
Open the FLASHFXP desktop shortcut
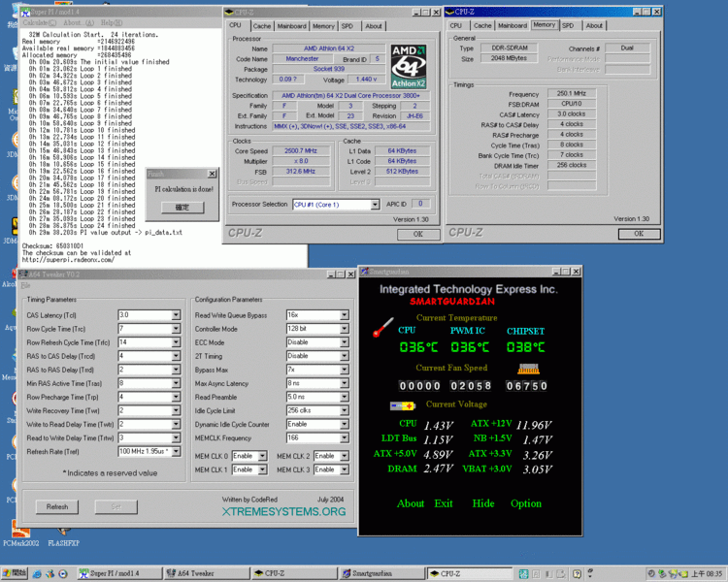(x=61, y=542)
